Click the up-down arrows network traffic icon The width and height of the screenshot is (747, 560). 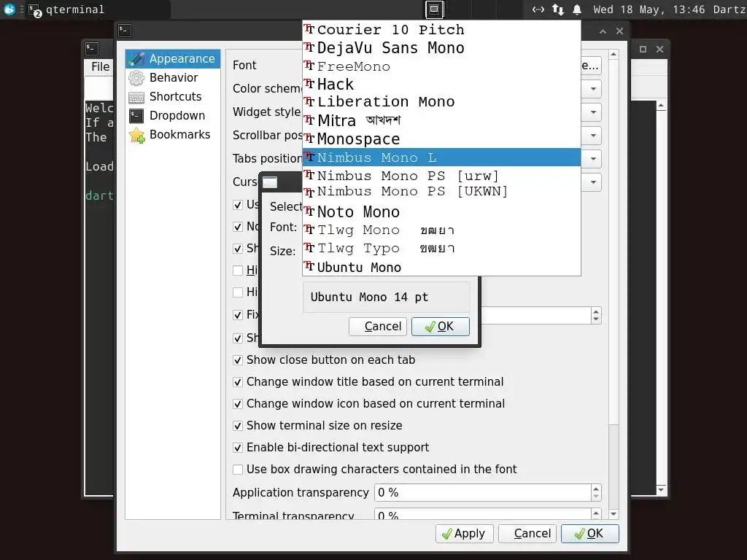pos(557,9)
